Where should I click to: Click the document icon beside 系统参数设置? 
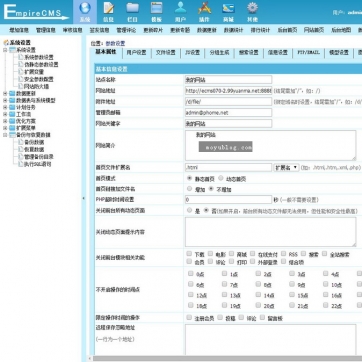(x=21, y=57)
